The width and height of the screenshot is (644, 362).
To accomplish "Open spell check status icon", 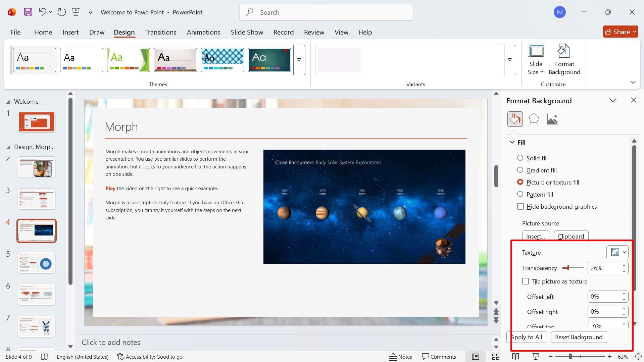I will pyautogui.click(x=45, y=357).
